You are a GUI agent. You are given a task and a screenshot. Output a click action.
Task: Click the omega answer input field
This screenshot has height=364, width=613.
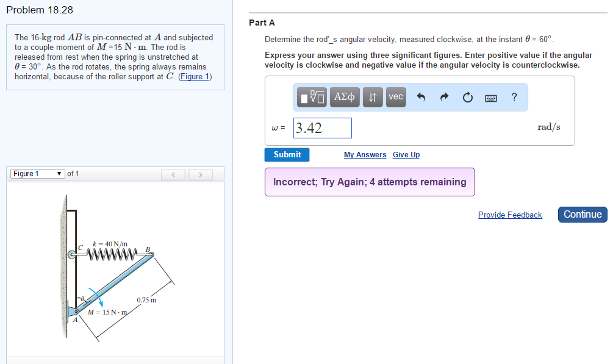click(x=322, y=128)
